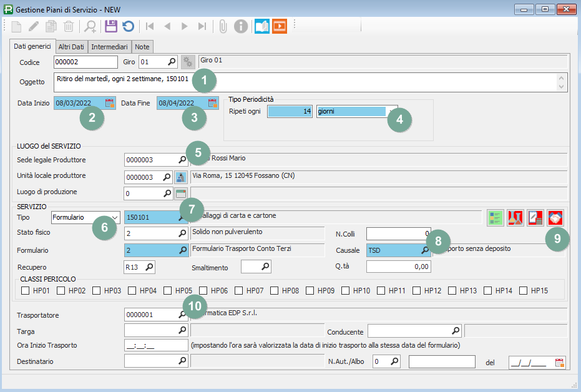
Task: Click the red chemistry flasks icon
Action: click(515, 217)
